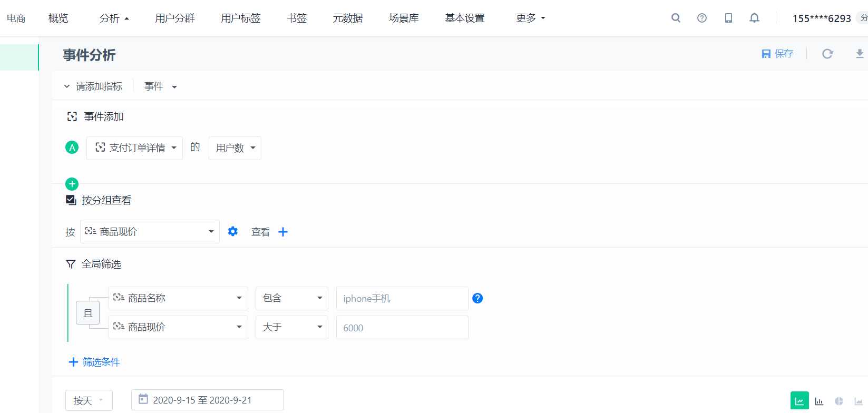The image size is (868, 413).
Task: Go to the 基本设置 tab
Action: (x=465, y=18)
